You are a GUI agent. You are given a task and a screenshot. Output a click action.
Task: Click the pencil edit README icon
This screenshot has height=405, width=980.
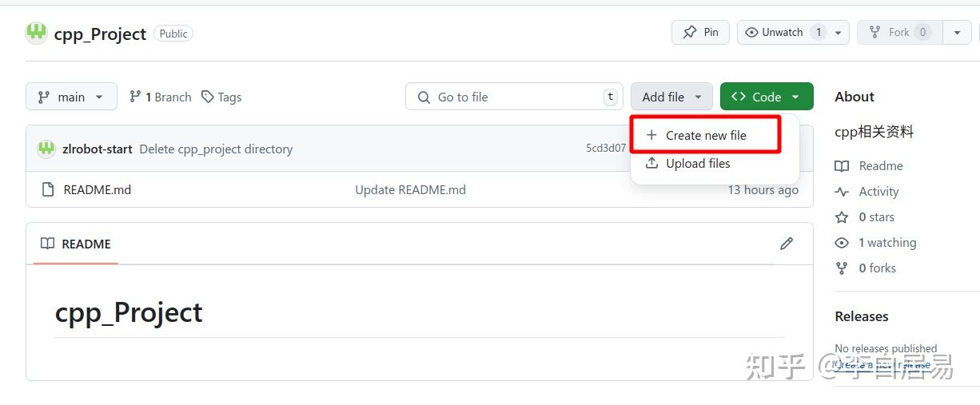(787, 244)
